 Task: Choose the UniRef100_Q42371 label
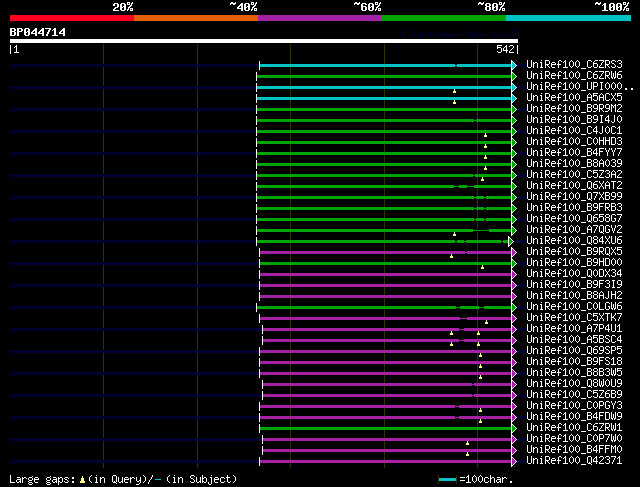tap(574, 461)
